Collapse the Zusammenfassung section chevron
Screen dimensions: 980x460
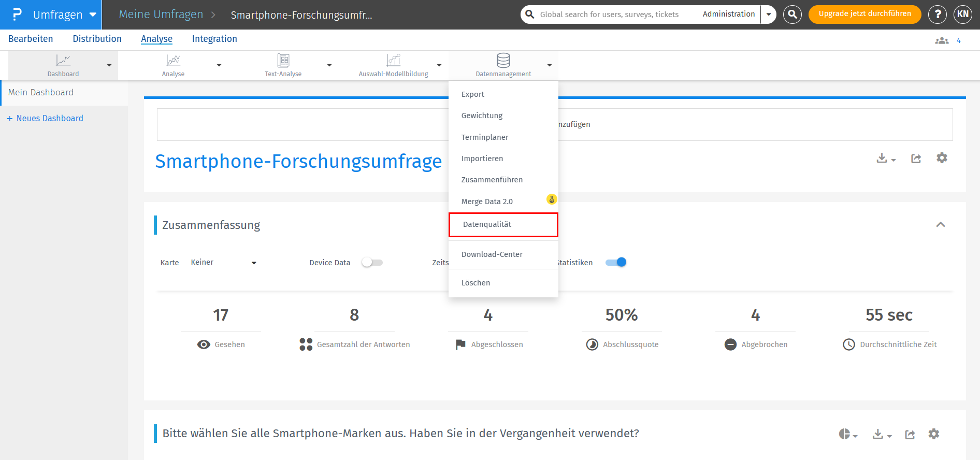(941, 225)
